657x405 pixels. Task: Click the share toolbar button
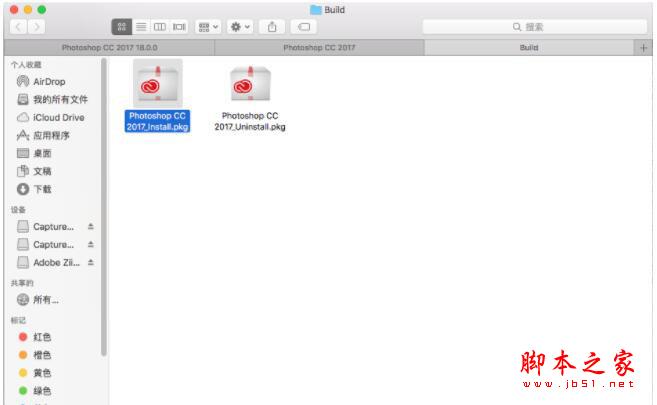coord(272,27)
